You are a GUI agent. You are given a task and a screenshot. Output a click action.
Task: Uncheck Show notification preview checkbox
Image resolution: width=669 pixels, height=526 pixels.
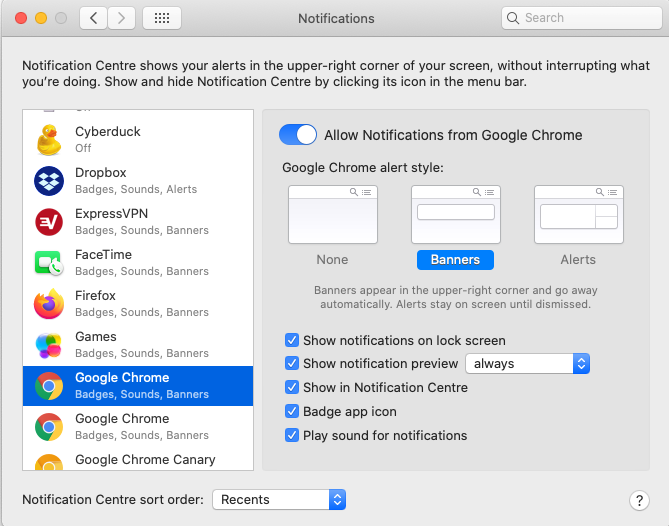(292, 363)
